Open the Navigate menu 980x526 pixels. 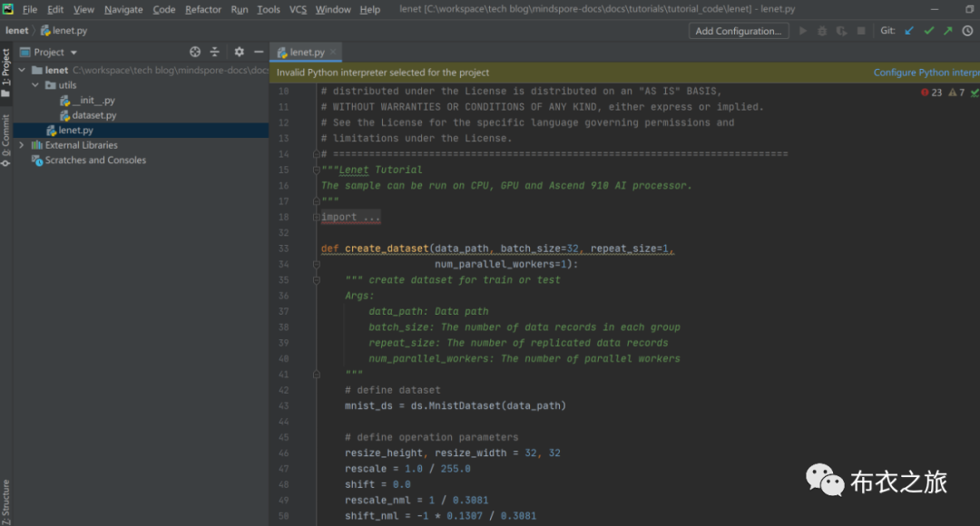click(x=123, y=9)
